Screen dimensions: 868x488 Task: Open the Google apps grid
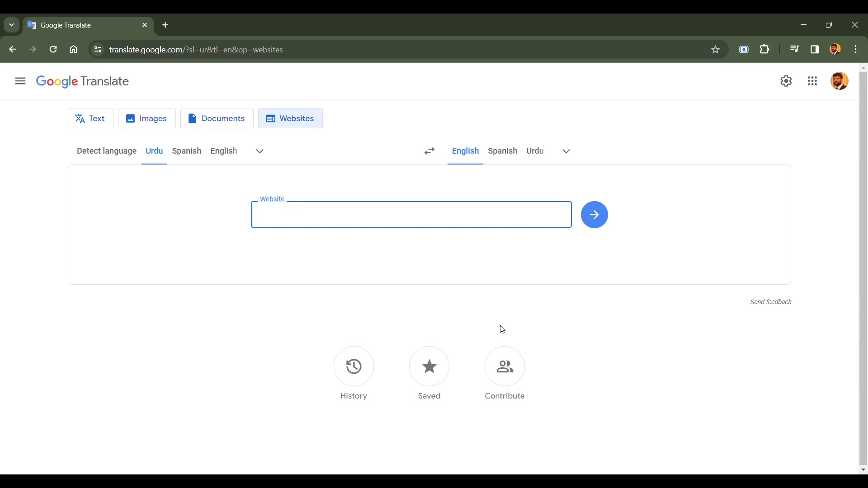pos(812,81)
